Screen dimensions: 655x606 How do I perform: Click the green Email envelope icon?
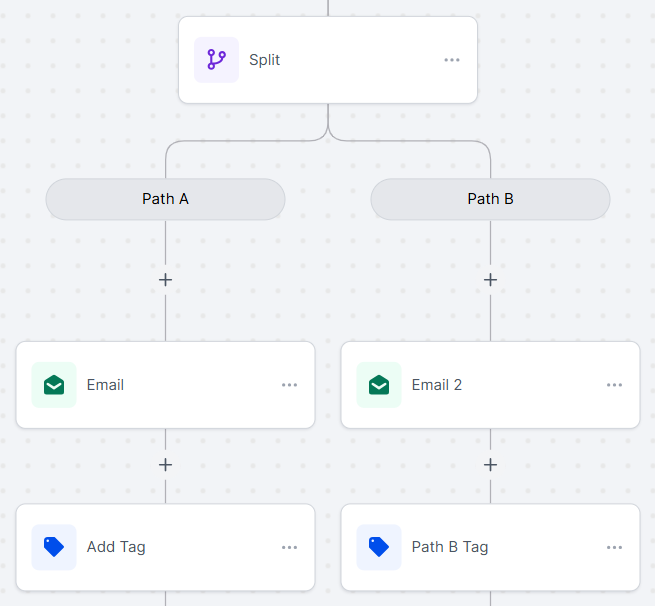pyautogui.click(x=54, y=385)
